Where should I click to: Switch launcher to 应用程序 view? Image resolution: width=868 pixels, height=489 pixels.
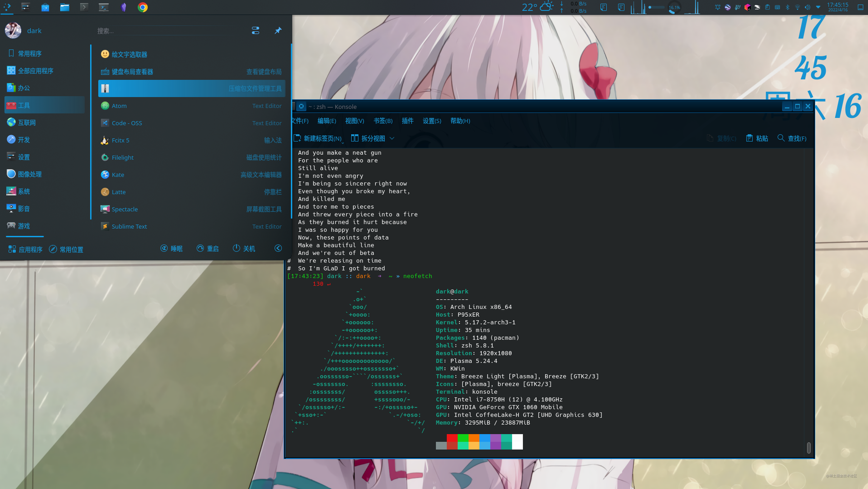[25, 249]
